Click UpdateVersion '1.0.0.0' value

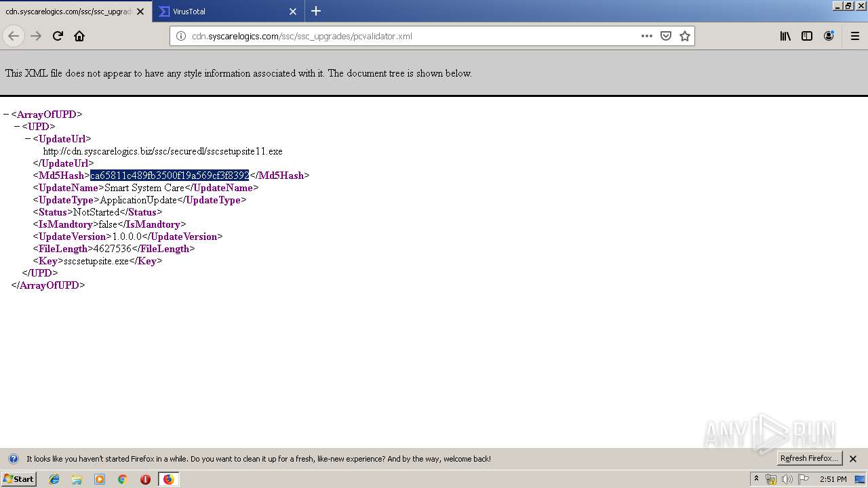[127, 237]
